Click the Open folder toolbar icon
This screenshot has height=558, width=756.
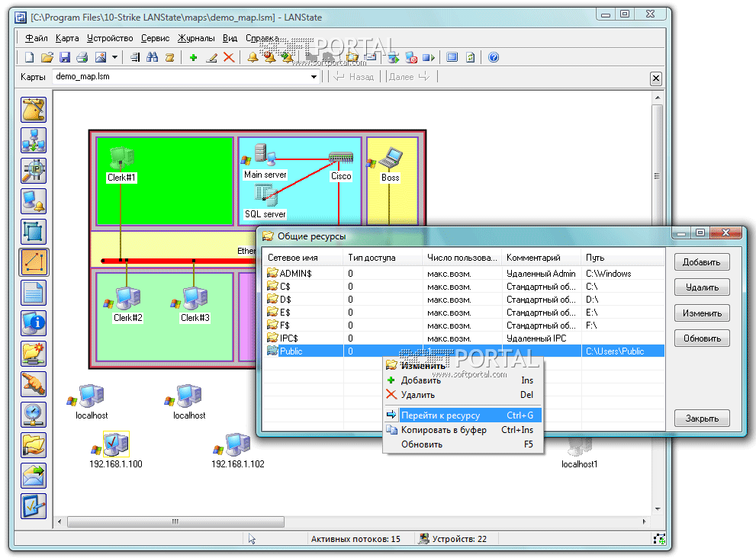point(47,57)
